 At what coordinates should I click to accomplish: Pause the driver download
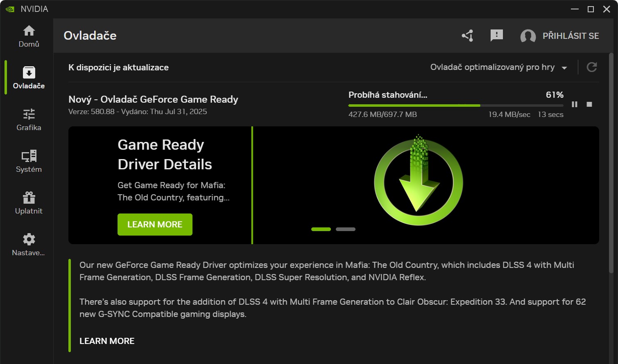(x=575, y=104)
